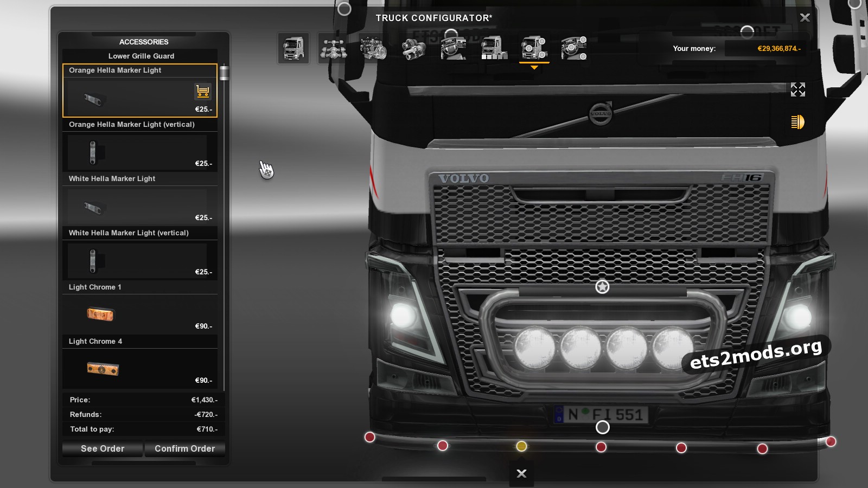
Task: Open the truck cabin category icon
Action: click(x=293, y=48)
